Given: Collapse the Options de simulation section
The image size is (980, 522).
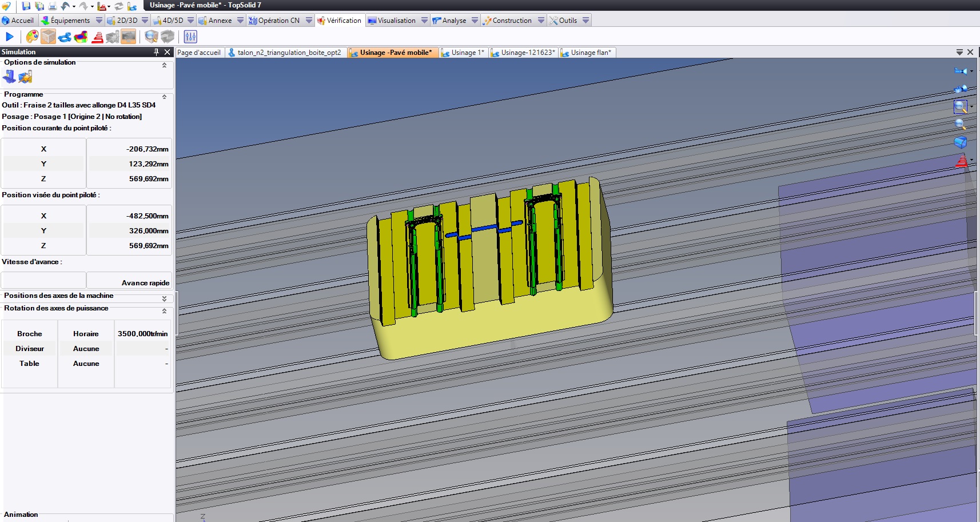Looking at the screenshot, I should (164, 65).
